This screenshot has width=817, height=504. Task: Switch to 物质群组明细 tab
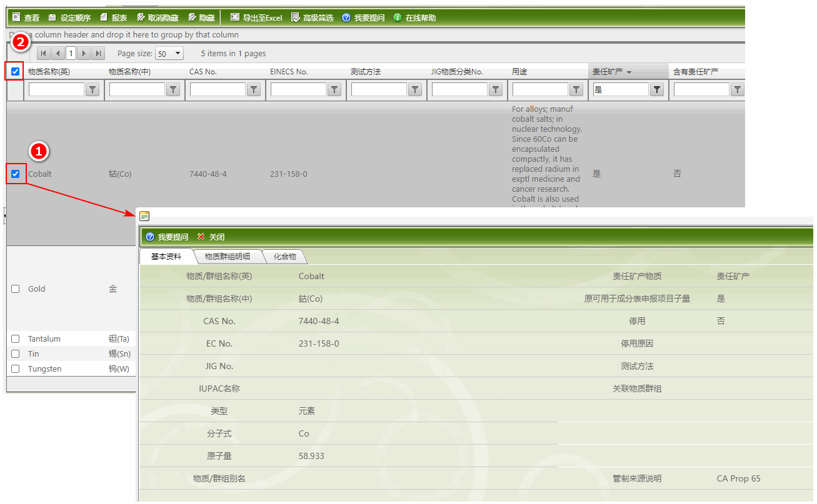pos(228,257)
